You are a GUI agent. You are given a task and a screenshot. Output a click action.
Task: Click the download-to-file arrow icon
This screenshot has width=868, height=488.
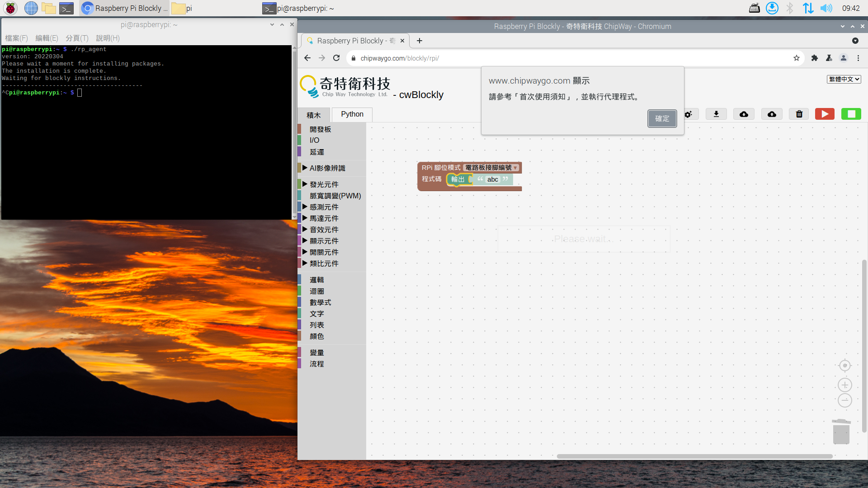(x=716, y=114)
